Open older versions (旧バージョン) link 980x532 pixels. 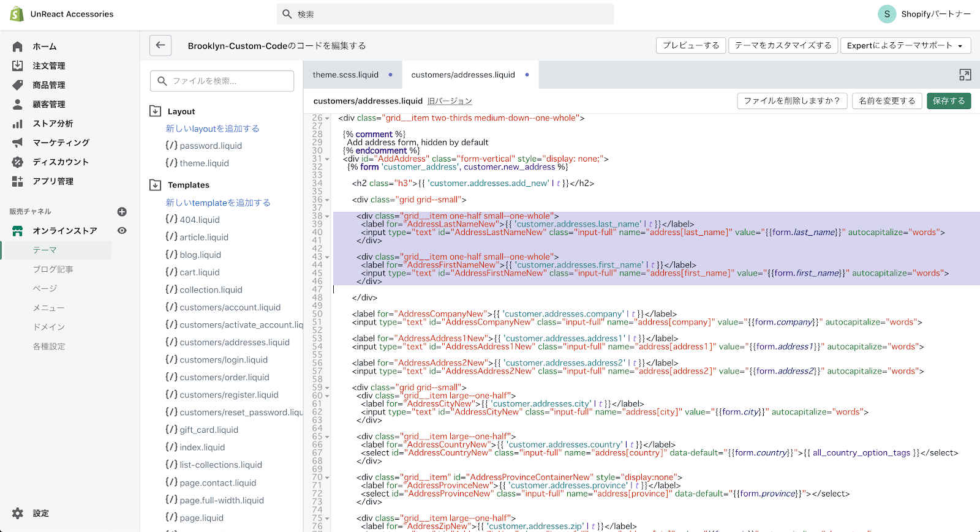tap(450, 101)
